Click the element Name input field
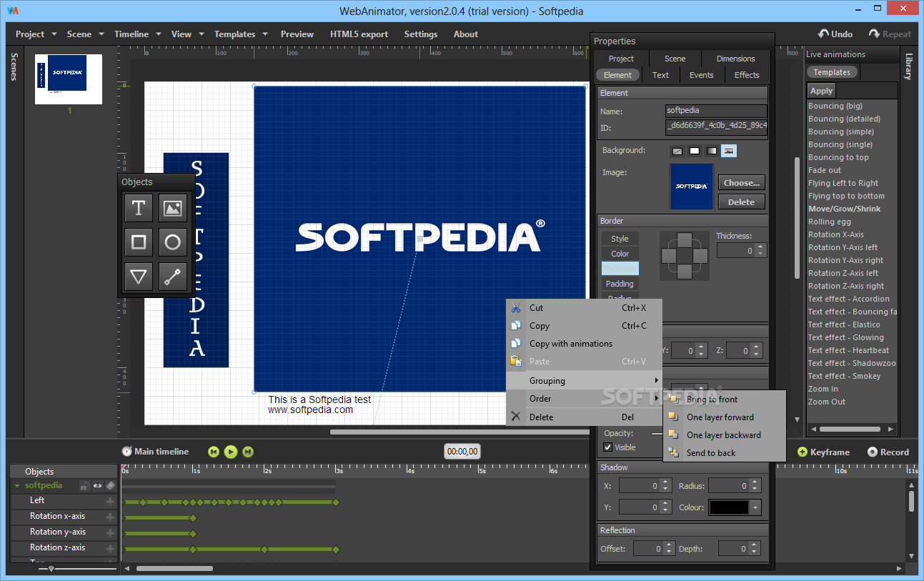Viewport: 924px width, 581px height. (716, 111)
